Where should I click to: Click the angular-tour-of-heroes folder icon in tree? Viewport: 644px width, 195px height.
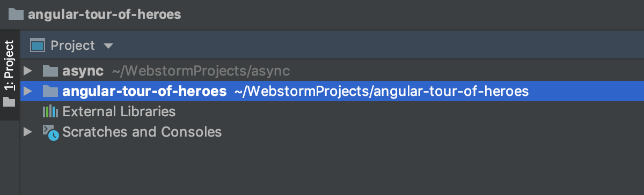point(50,91)
